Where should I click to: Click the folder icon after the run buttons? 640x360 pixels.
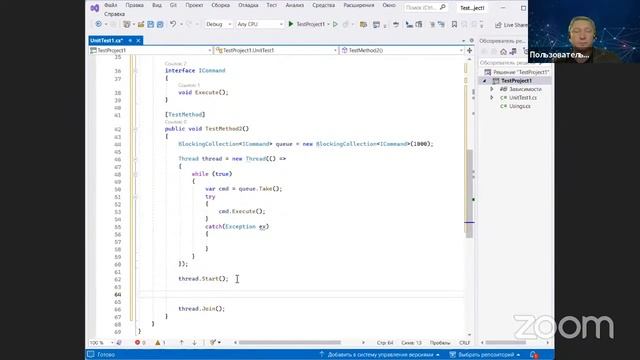point(363,24)
